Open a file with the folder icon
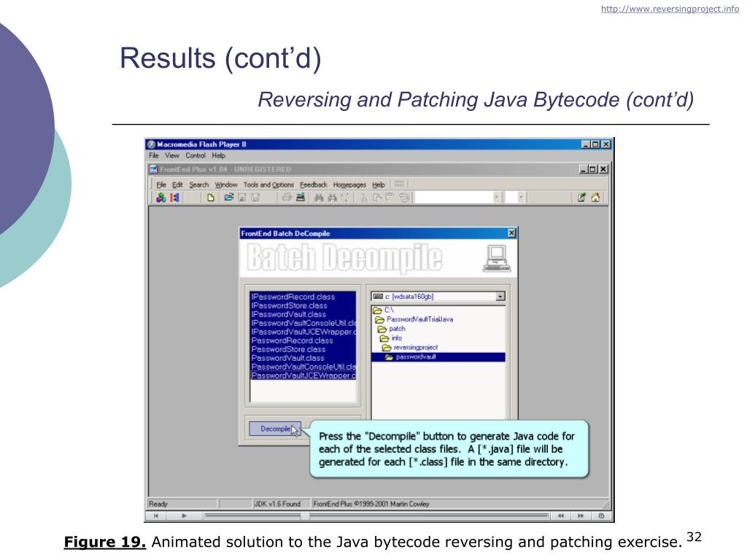 point(229,198)
